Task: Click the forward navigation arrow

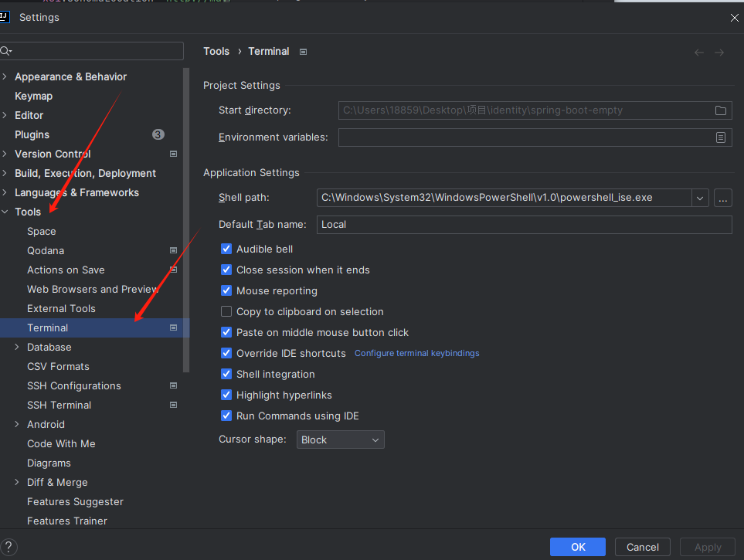Action: coord(719,53)
